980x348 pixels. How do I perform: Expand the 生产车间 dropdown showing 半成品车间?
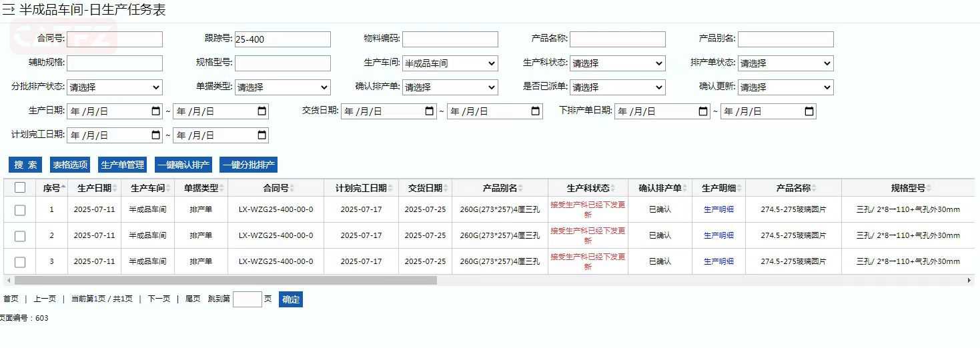point(450,63)
